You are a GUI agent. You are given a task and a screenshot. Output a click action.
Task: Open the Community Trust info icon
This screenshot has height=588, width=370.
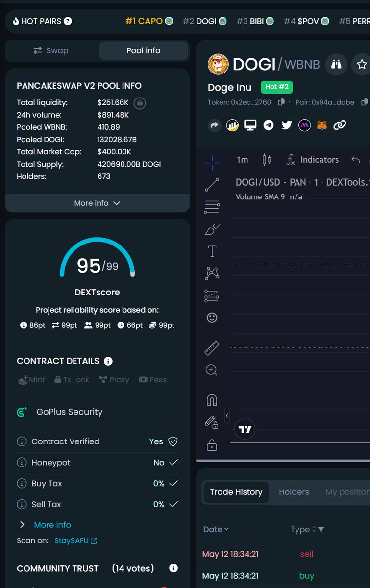173,568
